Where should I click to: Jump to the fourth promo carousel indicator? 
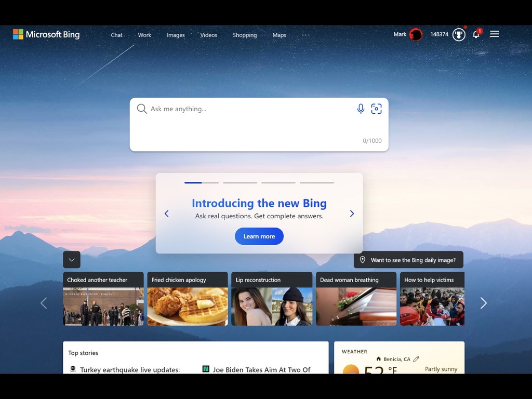point(317,182)
